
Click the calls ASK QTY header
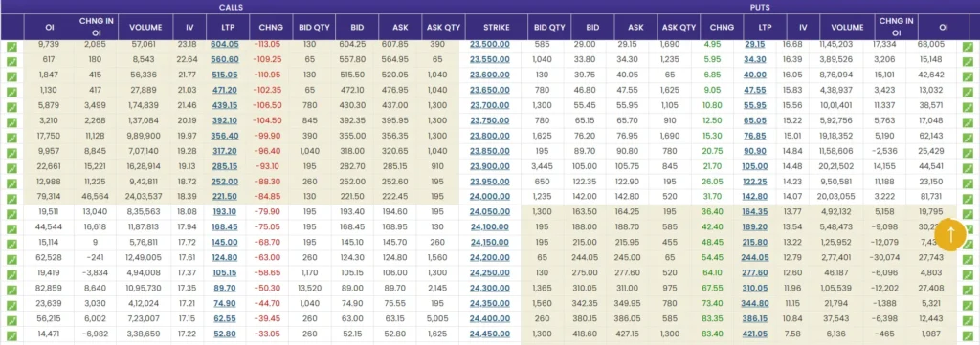(443, 28)
